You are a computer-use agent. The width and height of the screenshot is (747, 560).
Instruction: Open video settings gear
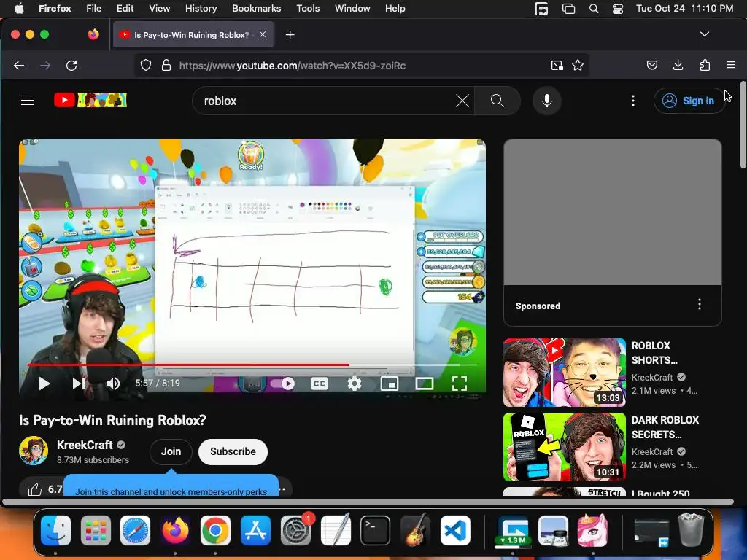pos(355,384)
